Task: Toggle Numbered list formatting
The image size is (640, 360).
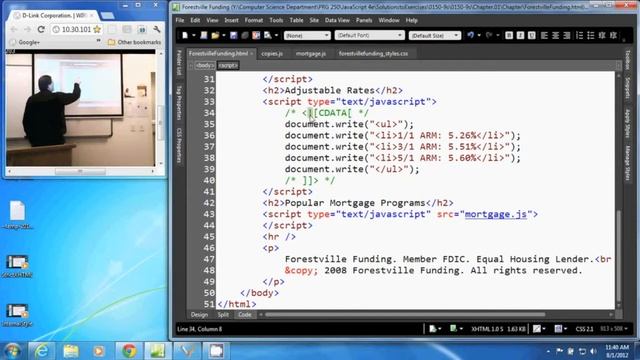Action: pos(580,36)
